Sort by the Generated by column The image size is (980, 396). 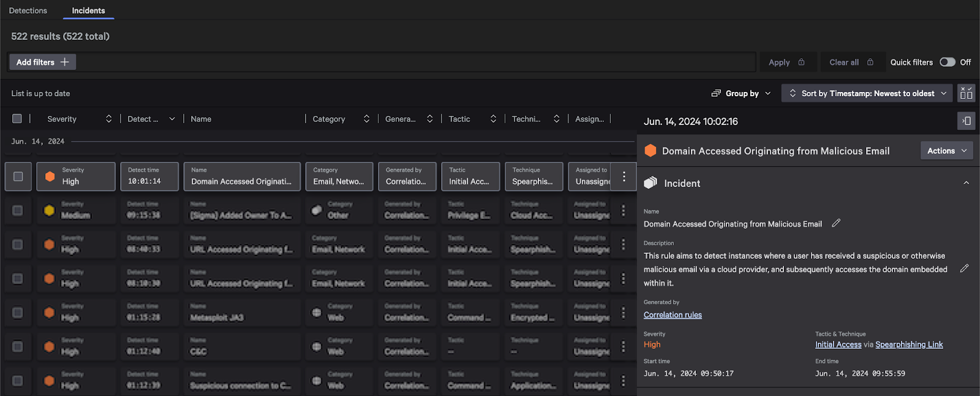tap(430, 119)
